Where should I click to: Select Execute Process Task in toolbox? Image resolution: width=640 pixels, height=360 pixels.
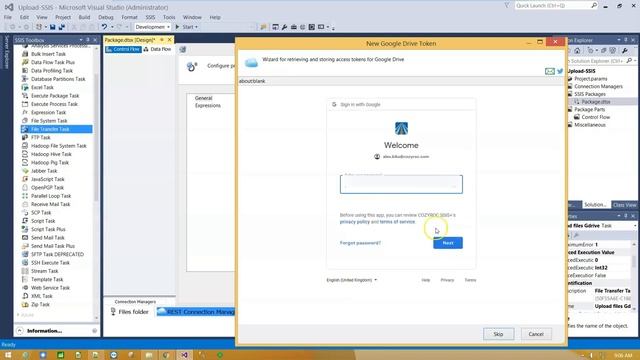click(x=54, y=104)
